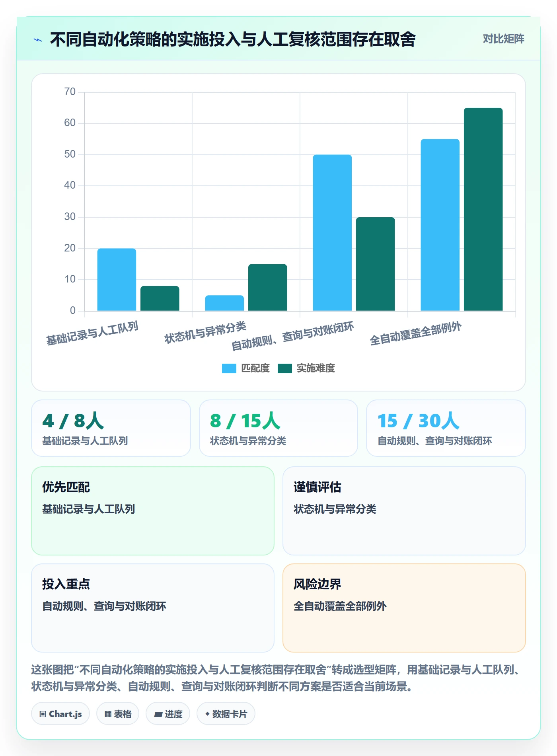This screenshot has width=557, height=756.
Task: Click the diamond icon in 数据卡片 chip
Action: click(x=207, y=714)
